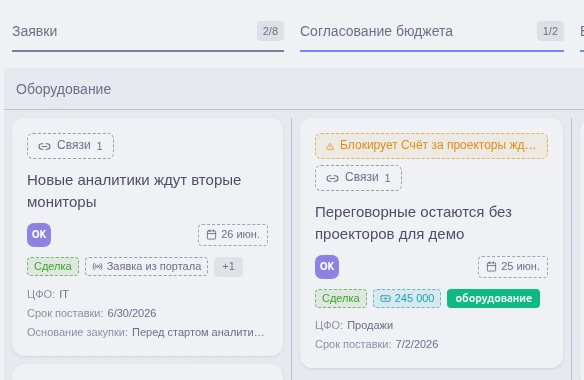Click the Срок поставки 6/30/2026 value

point(132,313)
